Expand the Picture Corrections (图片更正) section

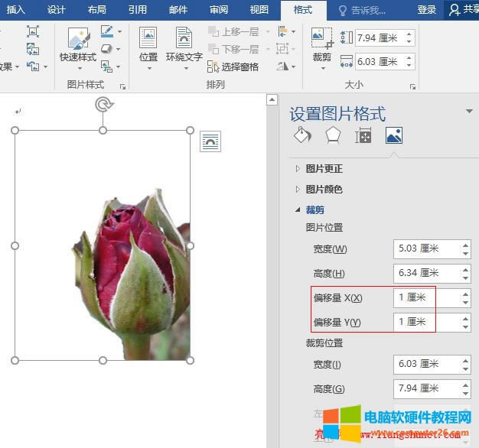324,169
